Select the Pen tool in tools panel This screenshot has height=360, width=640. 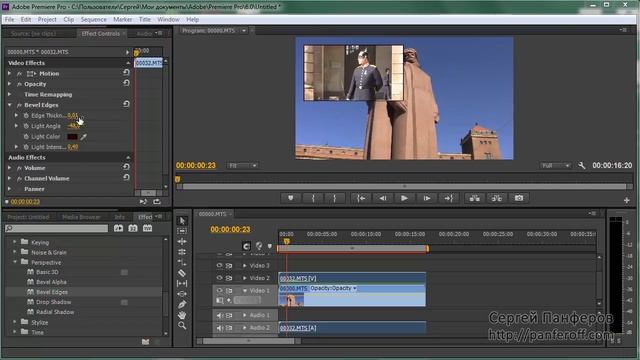click(x=182, y=304)
